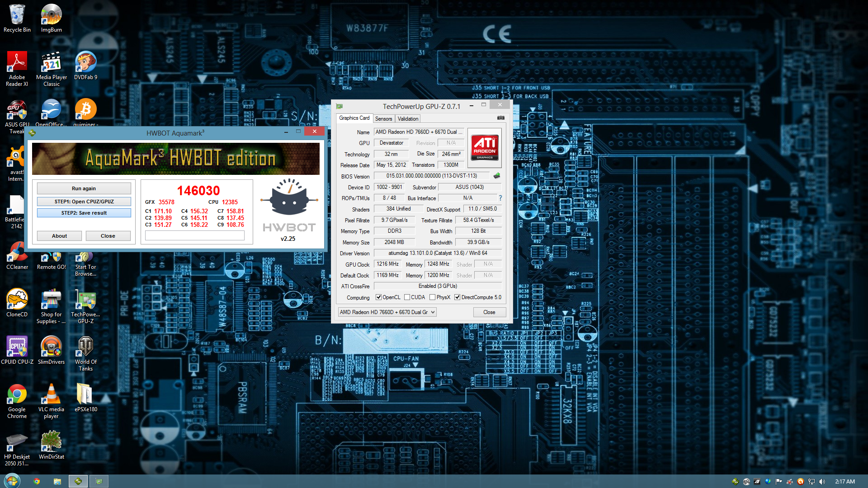Viewport: 868px width, 488px height.
Task: Launch Google Chrome desktop shortcut
Action: click(17, 401)
